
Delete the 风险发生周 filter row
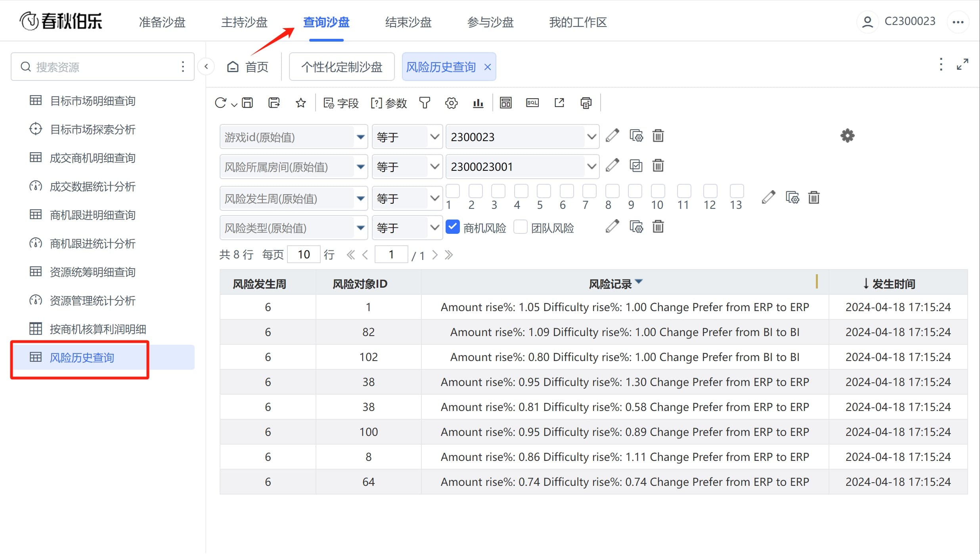tap(814, 197)
